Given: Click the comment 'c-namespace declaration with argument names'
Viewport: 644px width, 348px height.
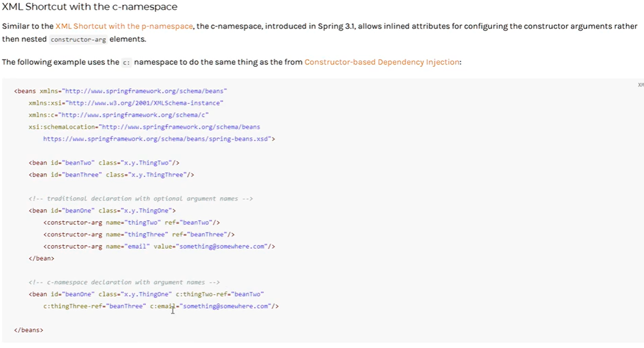Looking at the screenshot, I should 124,282.
